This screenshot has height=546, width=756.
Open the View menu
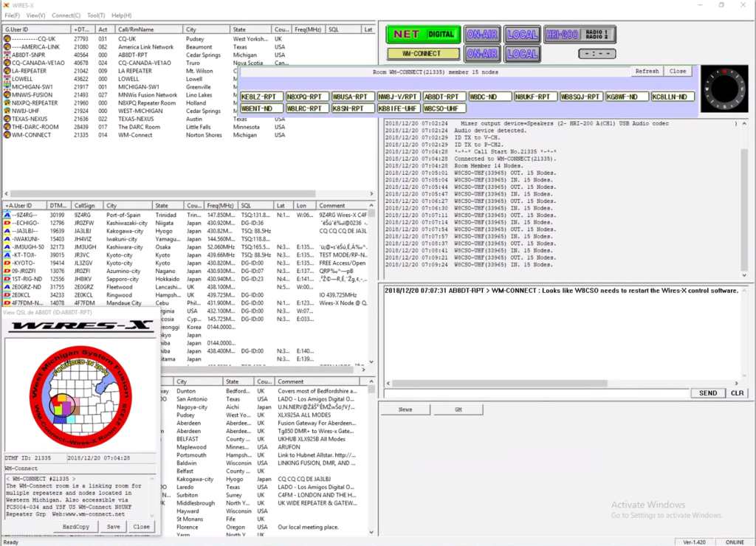[x=35, y=15]
